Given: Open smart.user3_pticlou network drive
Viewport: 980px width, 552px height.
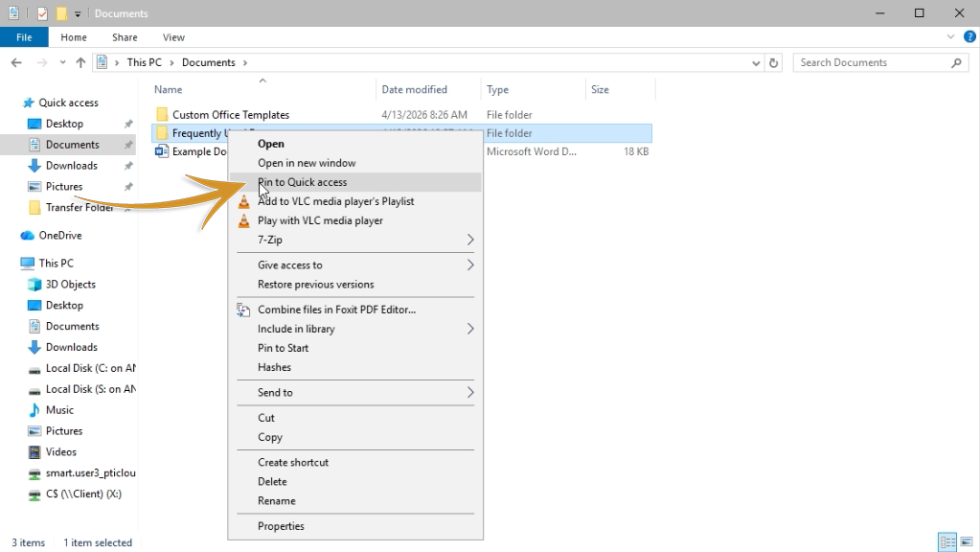Looking at the screenshot, I should click(x=90, y=473).
